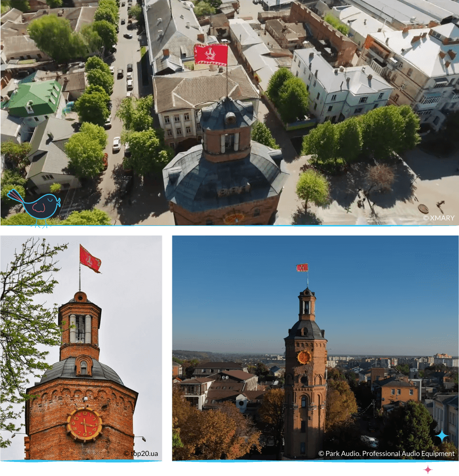This screenshot has height=476, width=459.
Task: Click the blue bird mascot icon
Action: (x=35, y=205)
